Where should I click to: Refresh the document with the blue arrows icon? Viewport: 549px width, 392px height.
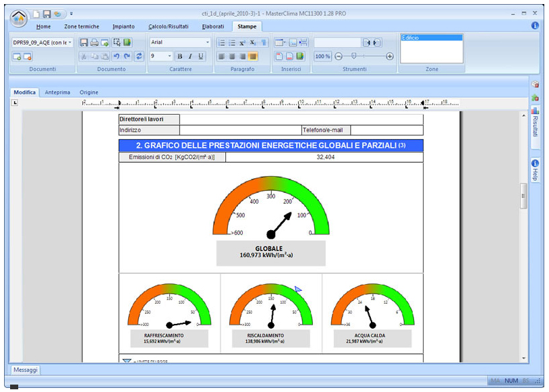tap(139, 56)
